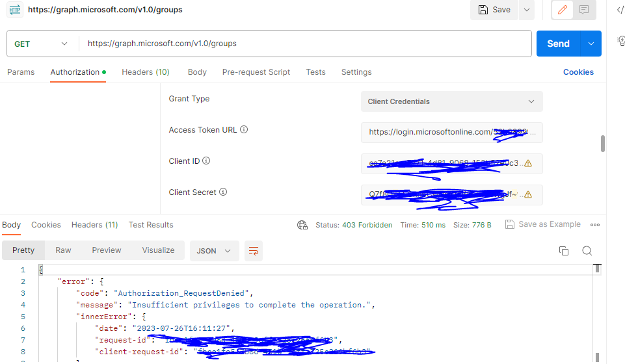Switch to the Params tab
The image size is (625, 364).
point(21,72)
